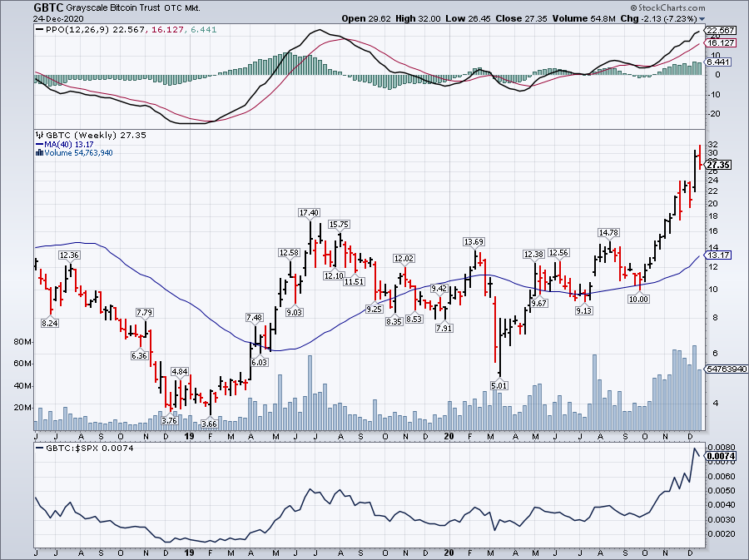Screen dimensions: 749x560
Task: Click the 54763940 volume axis marker
Action: tap(727, 369)
